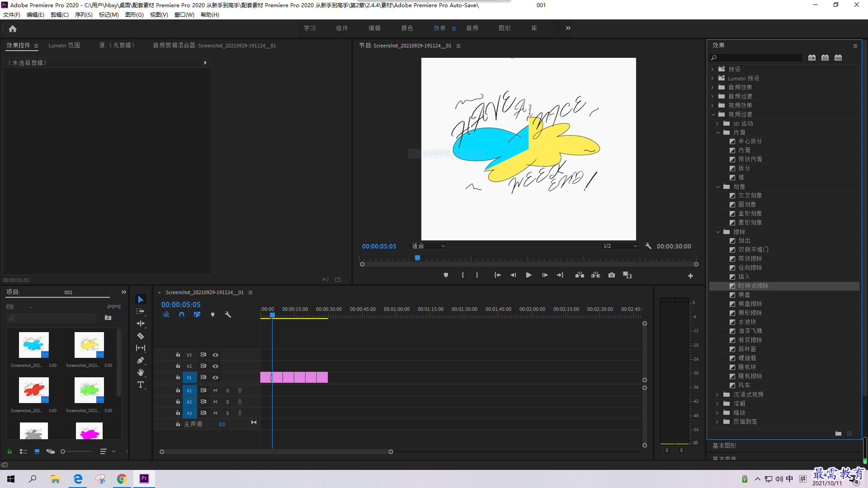The image size is (868, 488).
Task: Expand the 3D 运动 folder
Action: click(717, 123)
